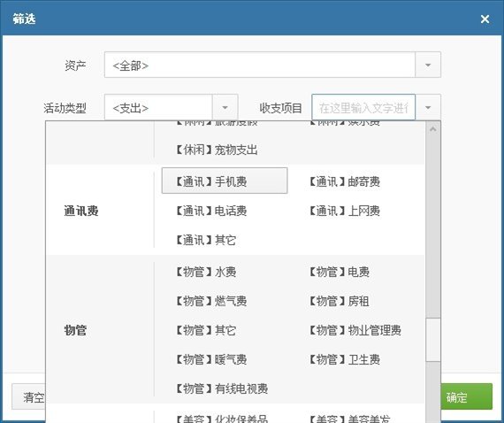Pick 【物管】水费 option
Image resolution: width=504 pixels, height=423 pixels.
(x=206, y=273)
